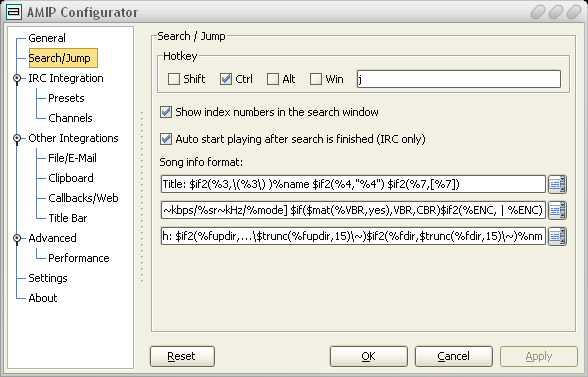Open the Settings page in tree
The height and width of the screenshot is (377, 588).
48,278
